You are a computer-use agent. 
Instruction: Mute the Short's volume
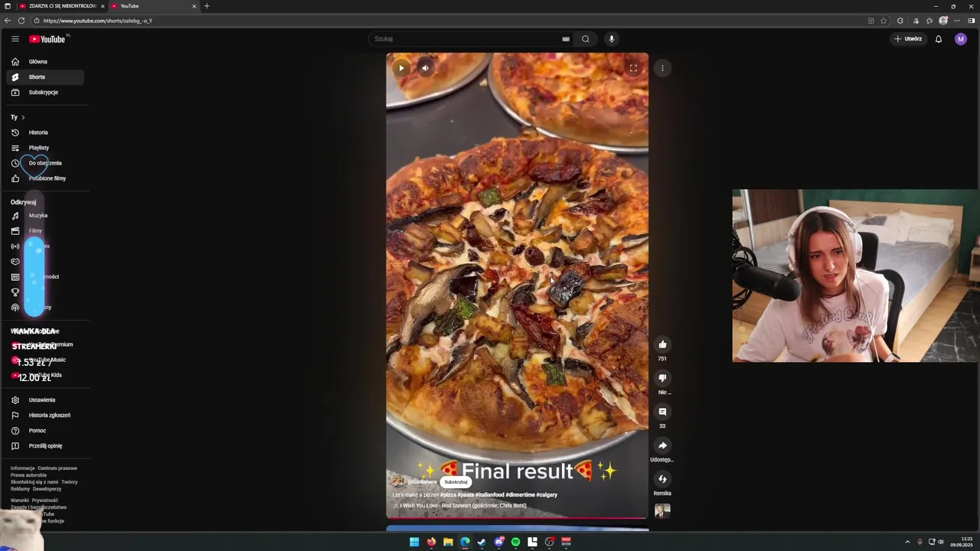pos(425,68)
